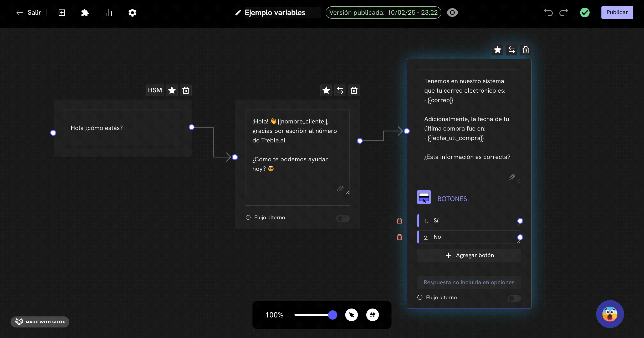Image resolution: width=644 pixels, height=338 pixels.
Task: Toggle the preview eye icon
Action: click(452, 13)
